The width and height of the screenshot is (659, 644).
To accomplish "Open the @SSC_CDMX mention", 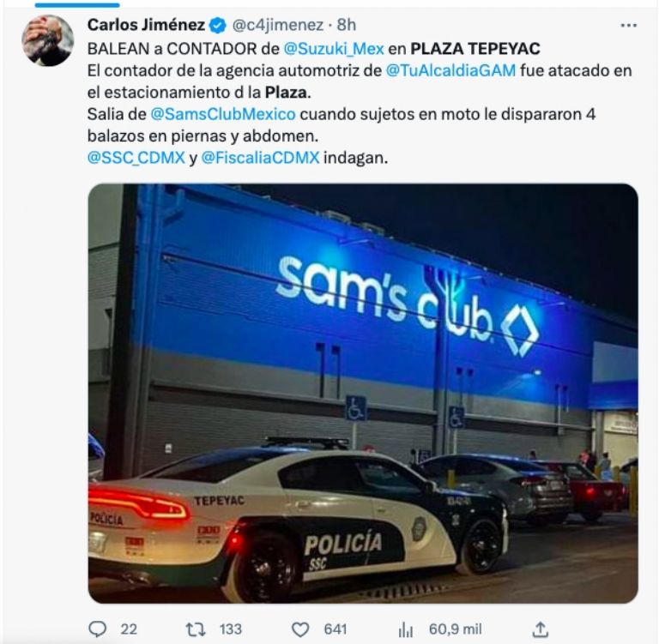I will click(x=136, y=158).
